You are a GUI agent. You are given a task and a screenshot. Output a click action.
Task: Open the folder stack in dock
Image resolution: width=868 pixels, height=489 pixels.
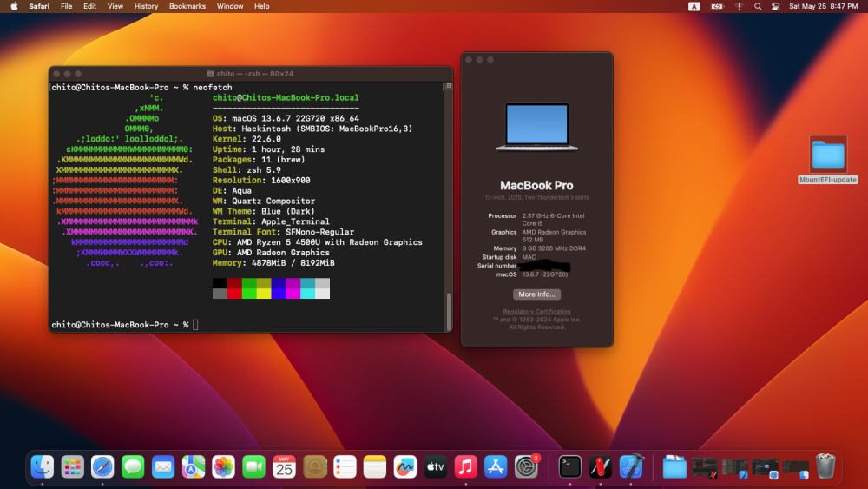click(674, 466)
